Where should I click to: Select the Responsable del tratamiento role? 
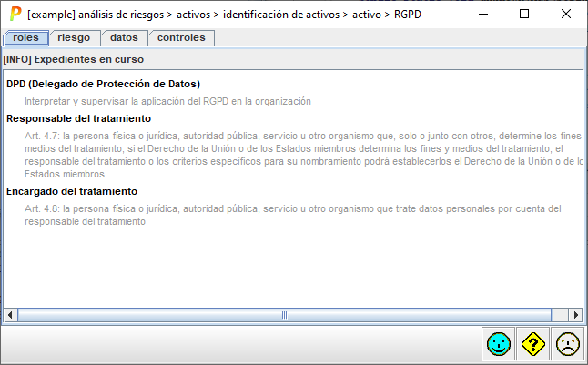click(x=78, y=118)
